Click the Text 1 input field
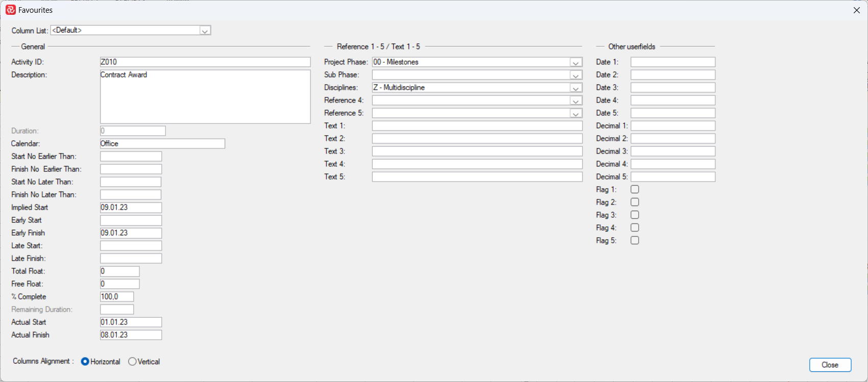The width and height of the screenshot is (868, 382). click(477, 126)
